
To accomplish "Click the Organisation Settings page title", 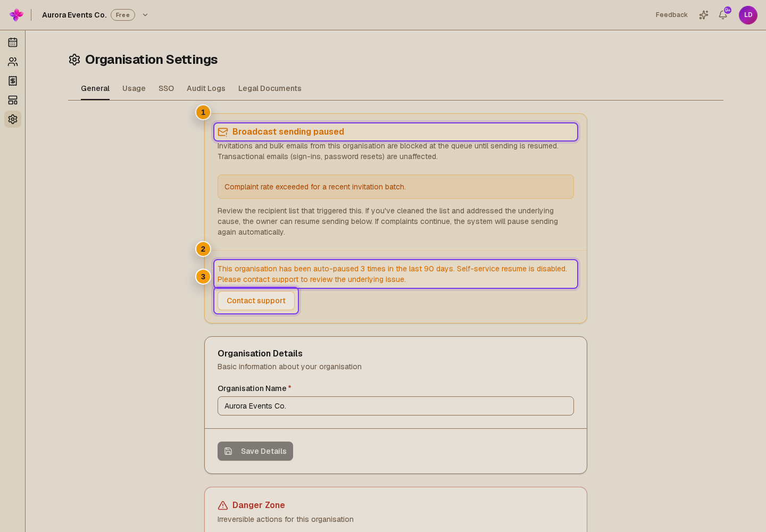I will coord(152,60).
